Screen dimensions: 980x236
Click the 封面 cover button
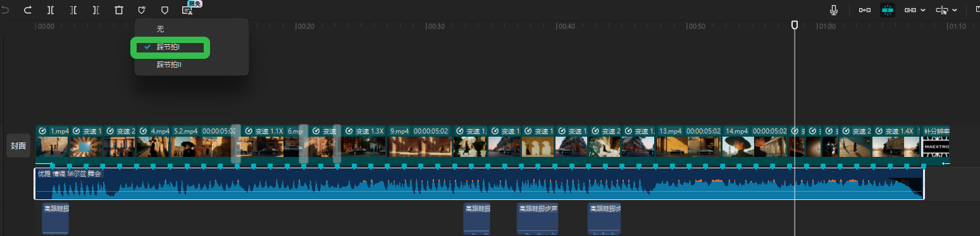point(18,146)
